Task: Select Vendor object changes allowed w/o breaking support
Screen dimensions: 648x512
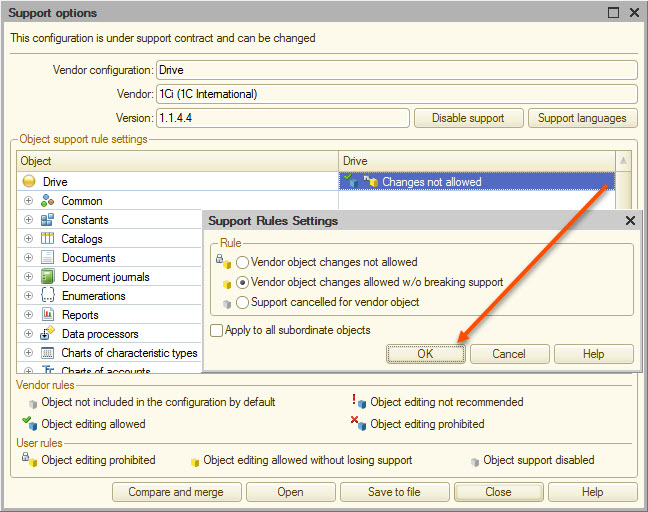Action: coord(242,282)
